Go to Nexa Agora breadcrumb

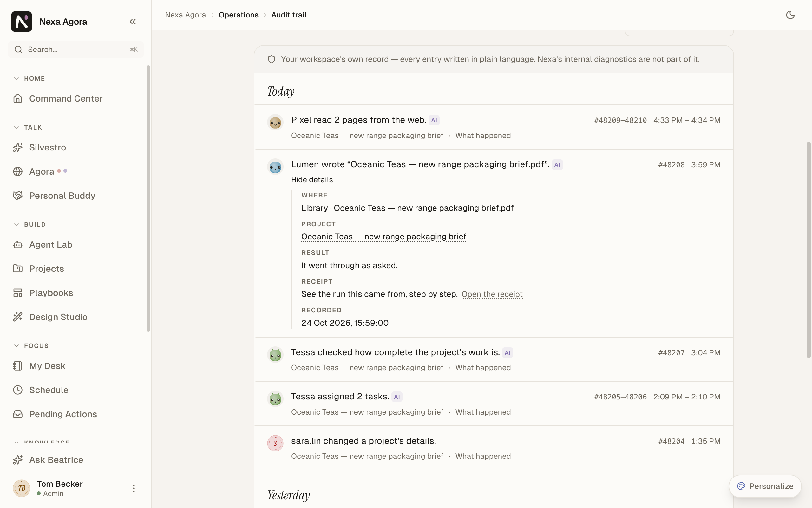coord(185,15)
